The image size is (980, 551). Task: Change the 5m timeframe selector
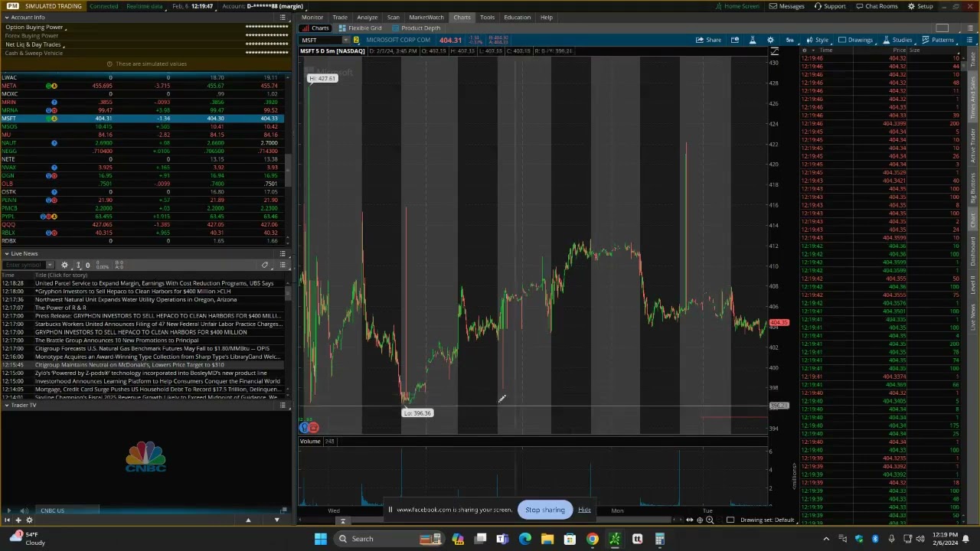pos(789,40)
